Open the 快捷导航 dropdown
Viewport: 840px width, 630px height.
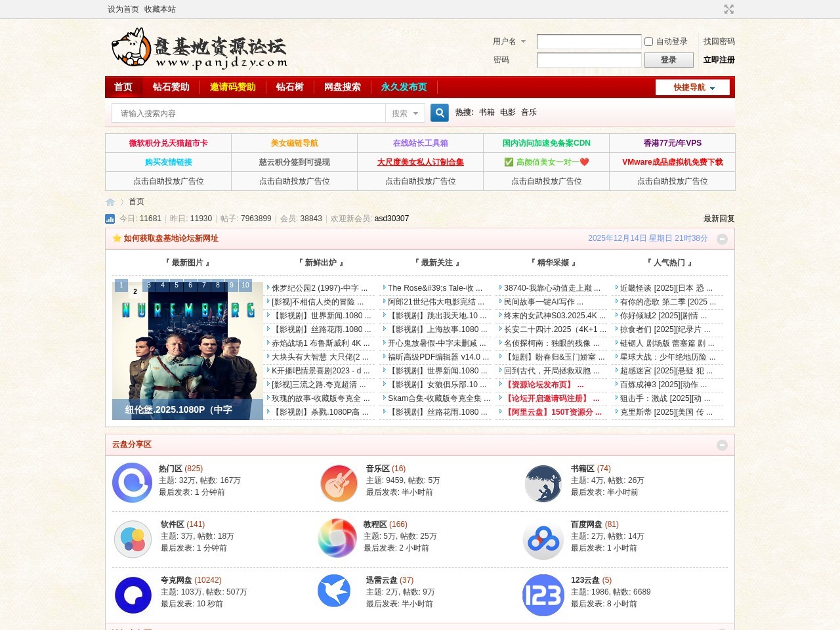692,87
